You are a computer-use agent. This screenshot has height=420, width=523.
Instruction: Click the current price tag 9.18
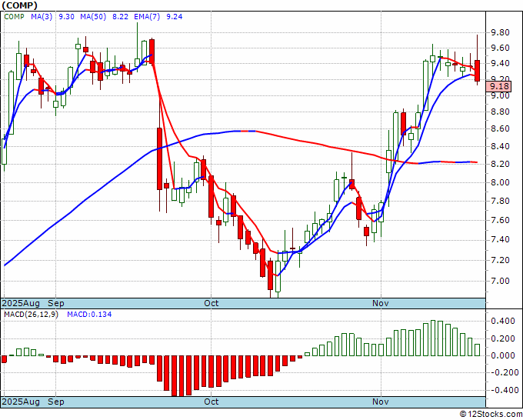498,87
